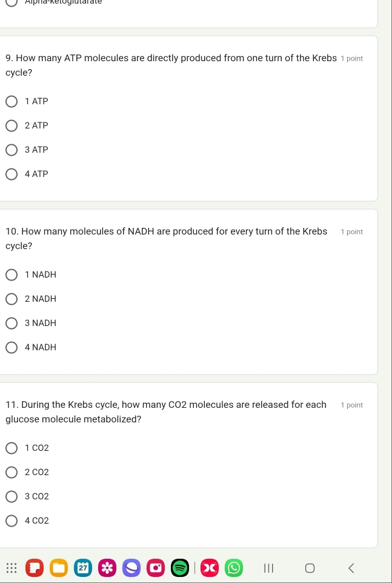Launch Samsung Internet browser

click(131, 568)
